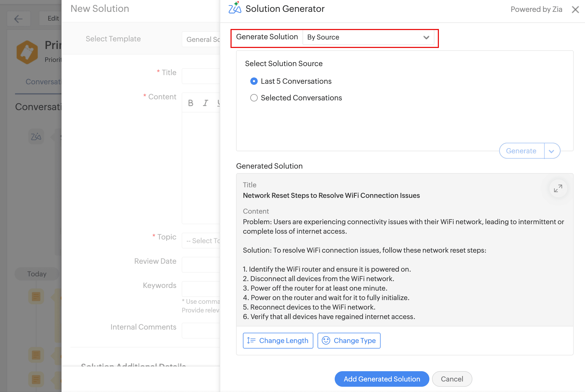
Task: Click the Zia avatar in the conversation timeline
Action: point(36,136)
